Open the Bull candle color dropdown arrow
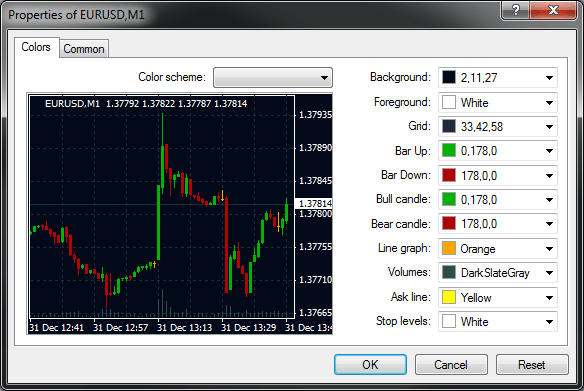The width and height of the screenshot is (584, 391). (x=549, y=200)
